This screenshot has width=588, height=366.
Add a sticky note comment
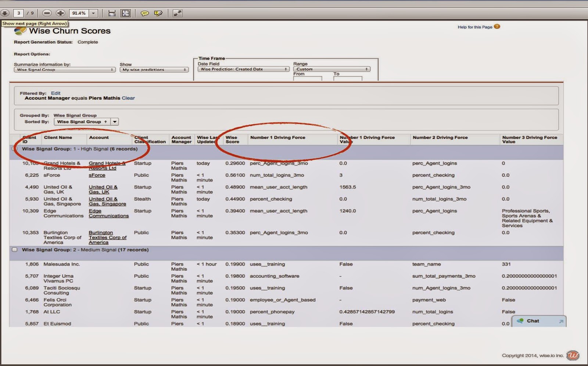pos(145,13)
